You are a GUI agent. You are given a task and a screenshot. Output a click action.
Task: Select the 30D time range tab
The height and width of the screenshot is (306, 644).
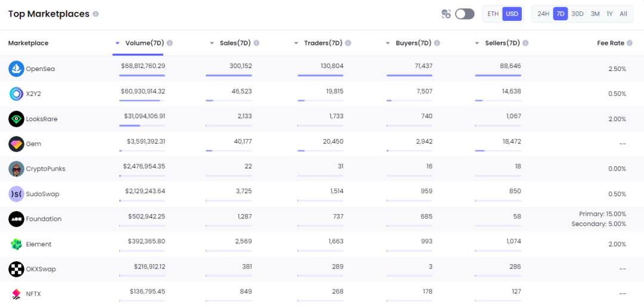click(577, 14)
